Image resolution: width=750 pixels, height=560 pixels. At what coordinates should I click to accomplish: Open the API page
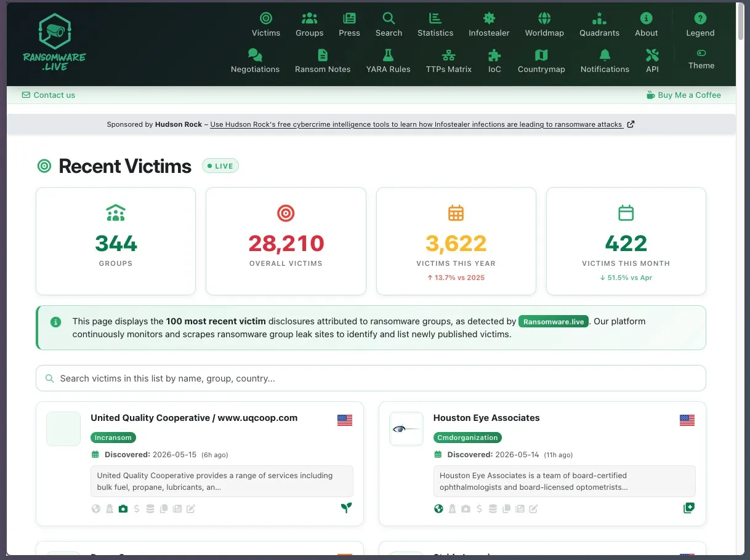pyautogui.click(x=652, y=62)
